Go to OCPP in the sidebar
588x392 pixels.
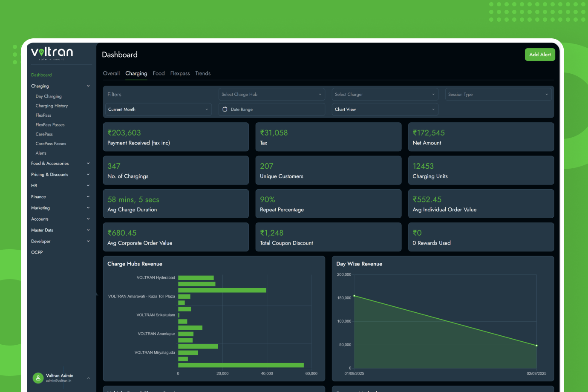tap(37, 252)
